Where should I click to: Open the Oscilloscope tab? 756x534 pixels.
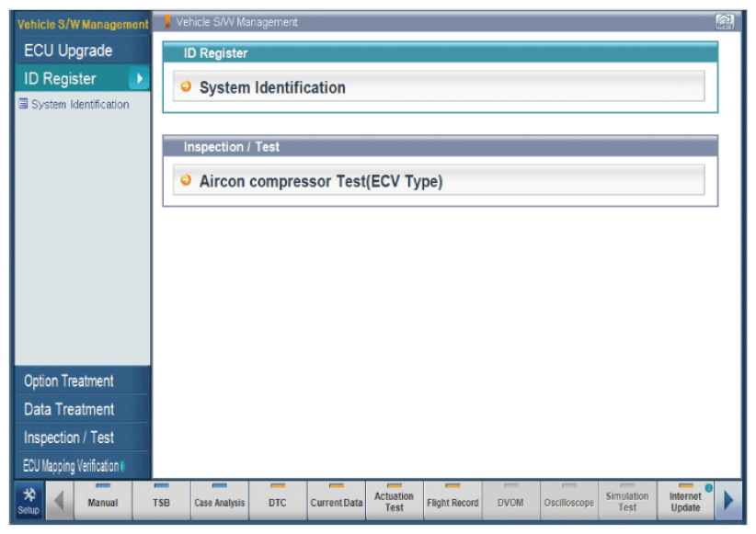[569, 501]
